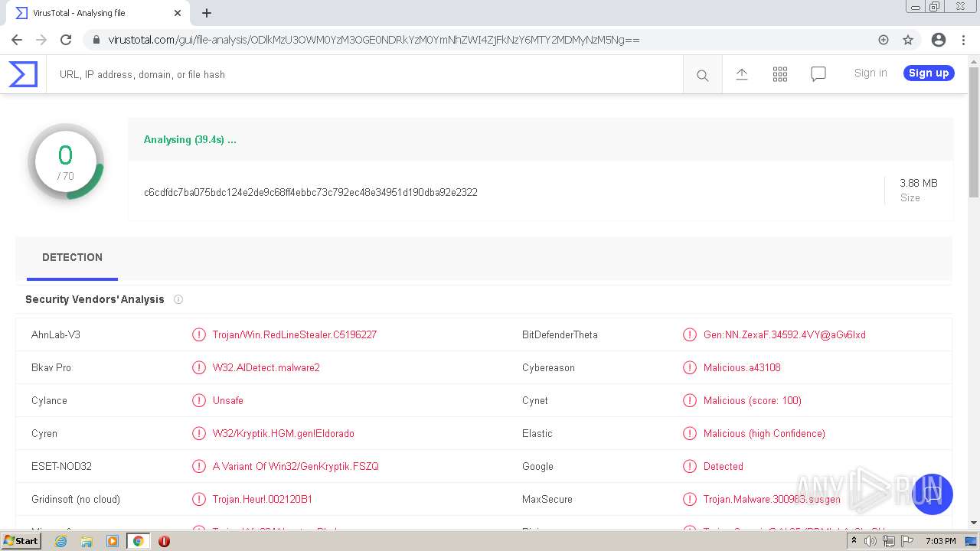Open Internet Explorer from the taskbar
The height and width of the screenshot is (551, 980).
pos(61,541)
